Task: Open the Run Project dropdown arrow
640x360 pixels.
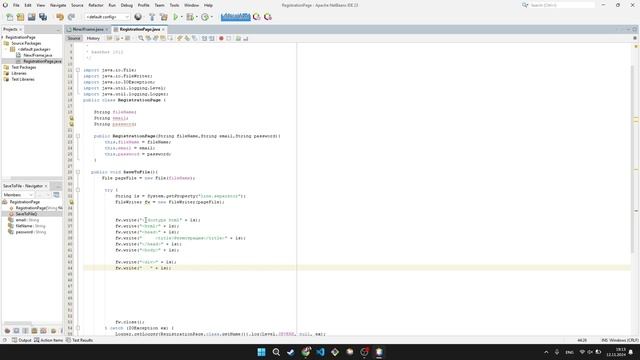Action: coord(182,17)
